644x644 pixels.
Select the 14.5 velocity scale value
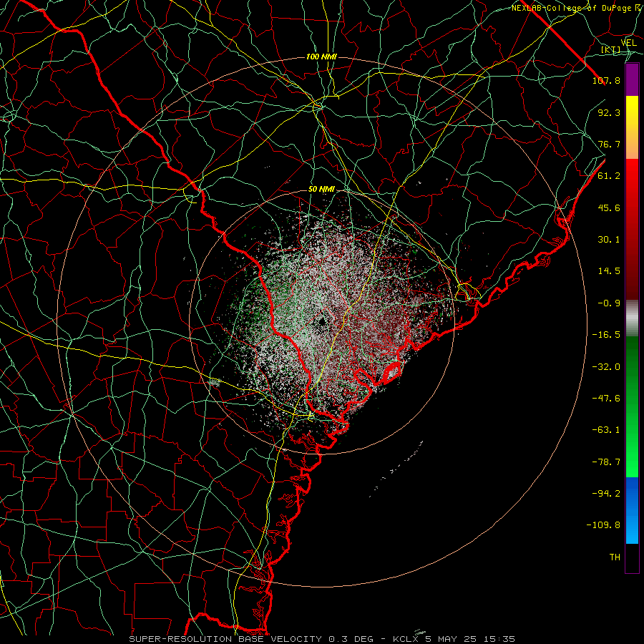(609, 271)
